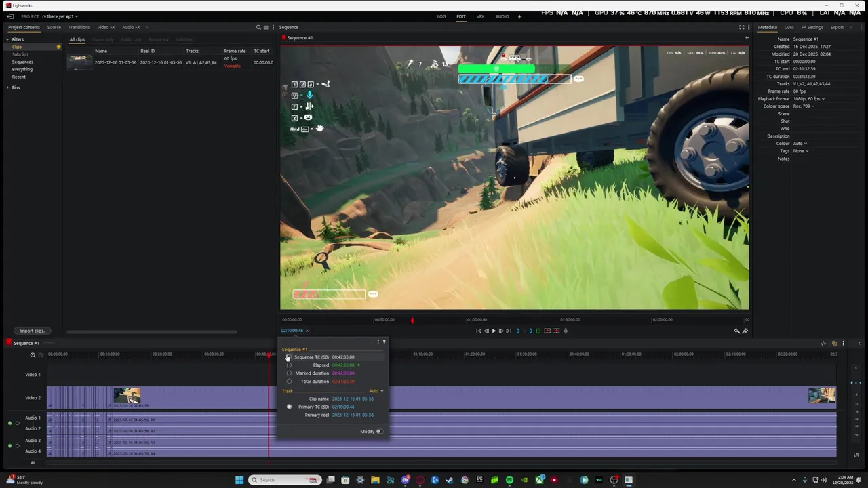Open Tags None dropdown
This screenshot has height=488, width=868.
point(802,151)
